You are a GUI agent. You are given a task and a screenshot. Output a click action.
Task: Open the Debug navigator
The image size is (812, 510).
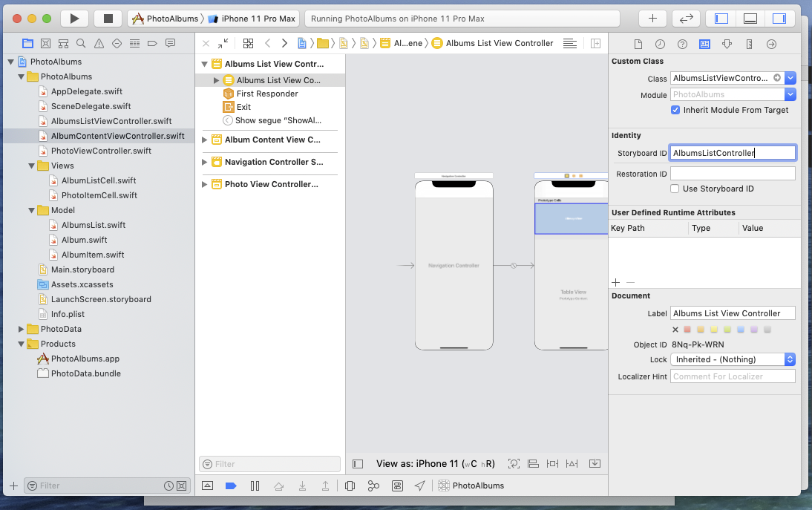[x=134, y=44]
